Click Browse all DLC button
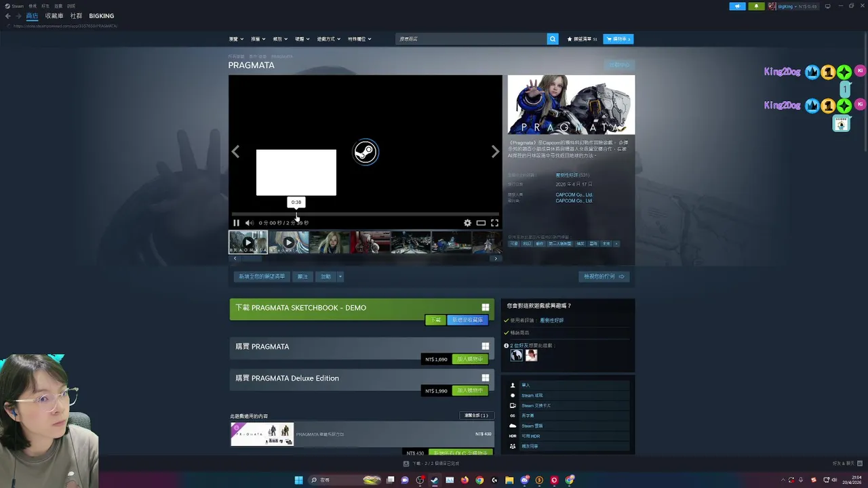 pyautogui.click(x=477, y=415)
